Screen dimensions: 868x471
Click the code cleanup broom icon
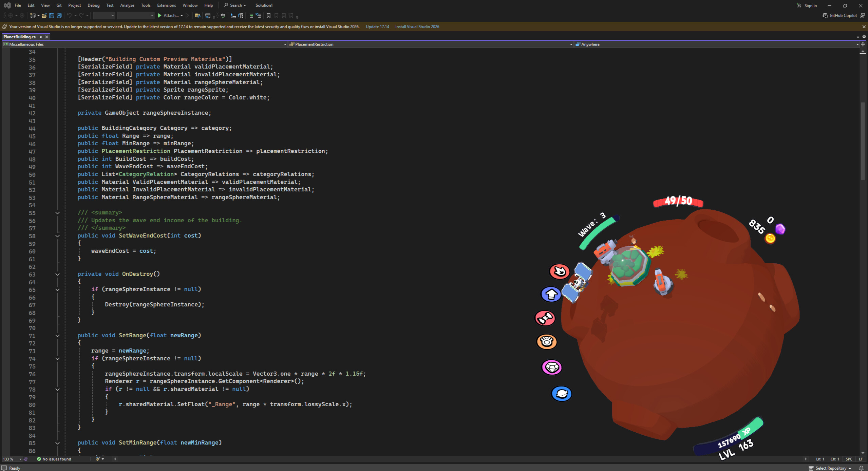[98, 459]
